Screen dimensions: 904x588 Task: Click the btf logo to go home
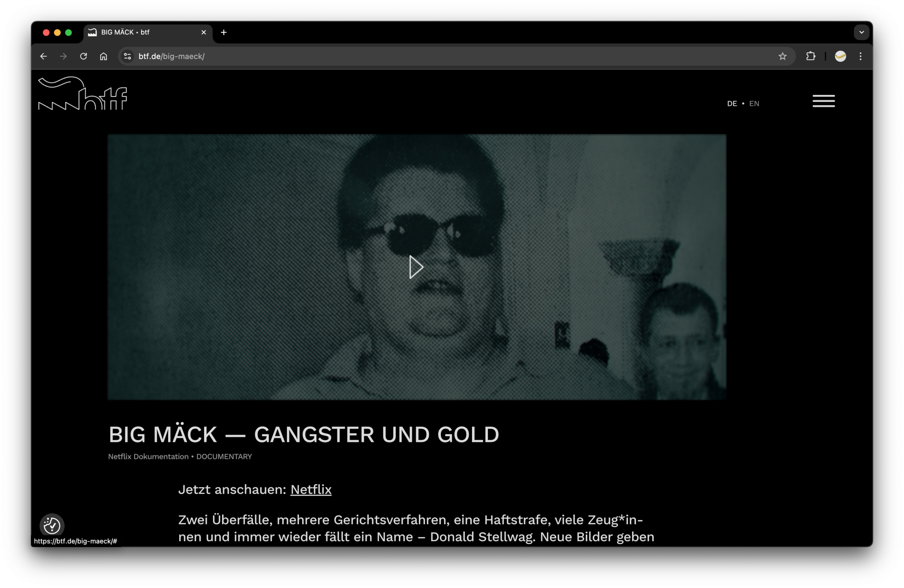click(83, 94)
